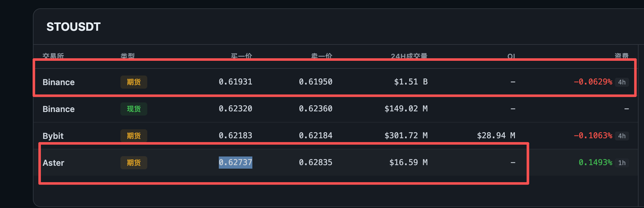Select Bybit ask price 0.62184
Image resolution: width=644 pixels, height=208 pixels.
[x=316, y=136]
